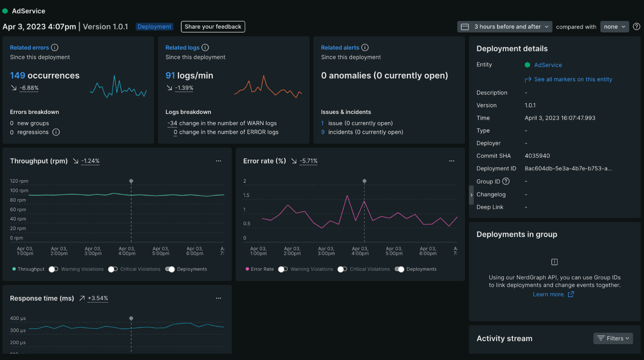Viewport: 644px width, 360px height.
Task: Open the 'none' compared-with dropdown
Action: (614, 26)
